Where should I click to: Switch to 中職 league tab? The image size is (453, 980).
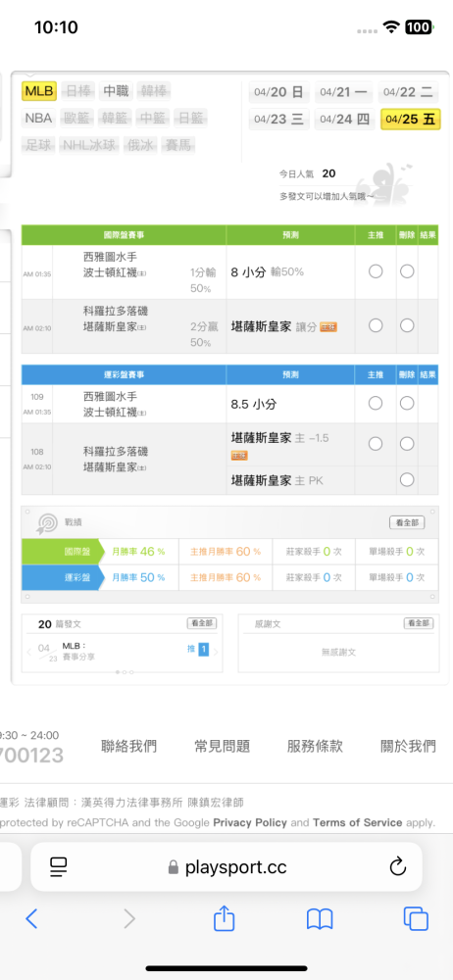(116, 91)
